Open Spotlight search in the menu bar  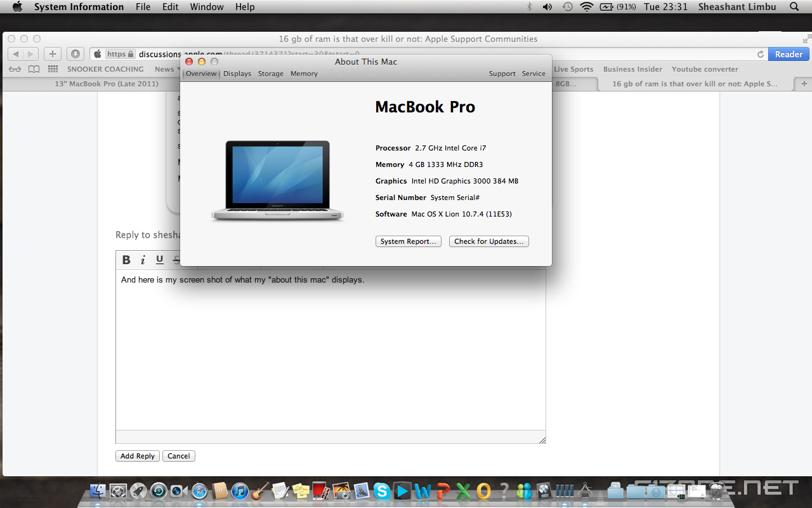tap(794, 7)
